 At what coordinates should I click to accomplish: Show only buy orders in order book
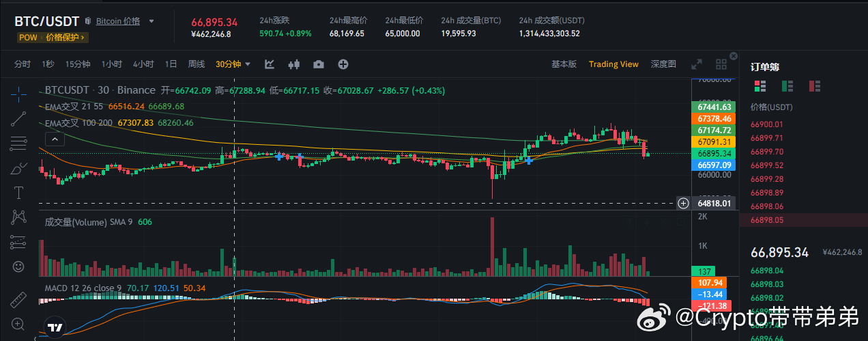tap(787, 85)
